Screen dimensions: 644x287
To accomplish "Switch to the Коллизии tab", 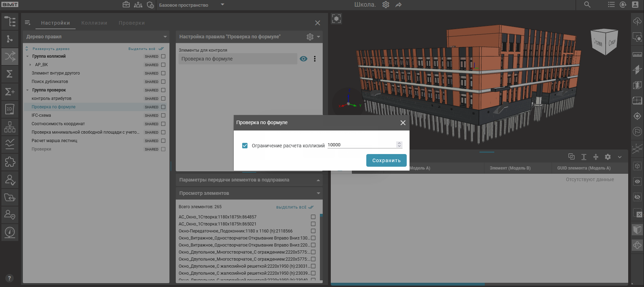I will (94, 23).
